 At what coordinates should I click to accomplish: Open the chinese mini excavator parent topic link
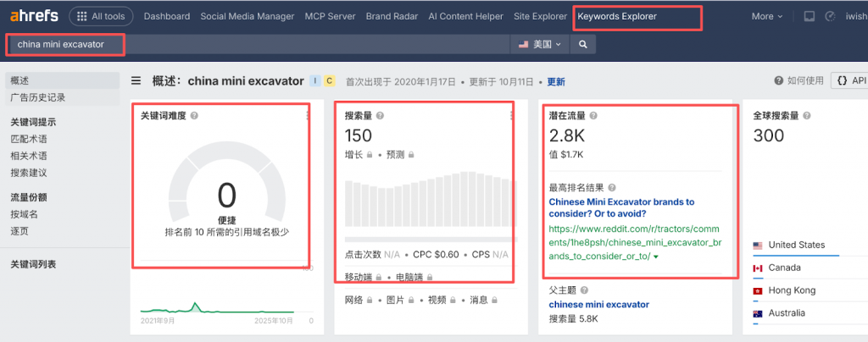pos(598,304)
